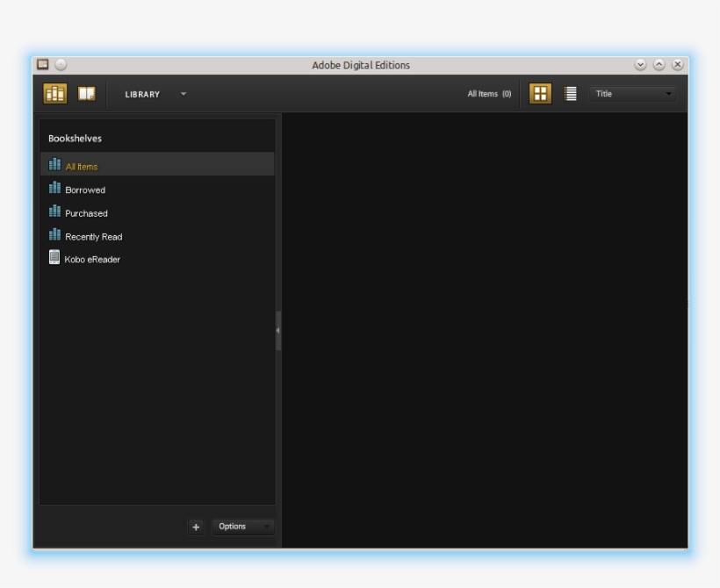This screenshot has width=720, height=588.
Task: Add a new bookshelf with plus button
Action: pyautogui.click(x=196, y=527)
